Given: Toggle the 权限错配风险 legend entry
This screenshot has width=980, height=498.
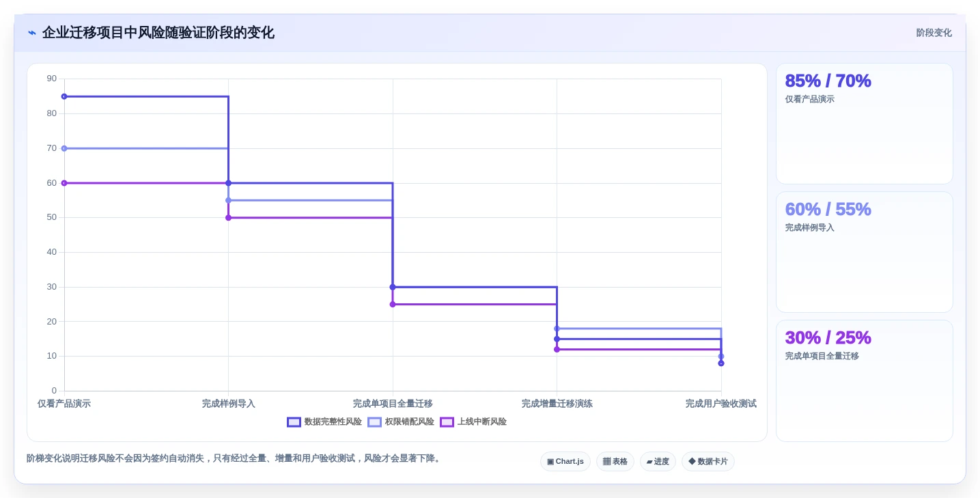Looking at the screenshot, I should pos(401,422).
